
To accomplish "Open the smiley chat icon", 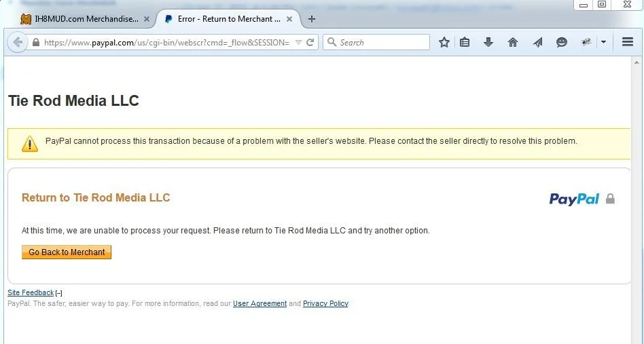I will pos(561,42).
